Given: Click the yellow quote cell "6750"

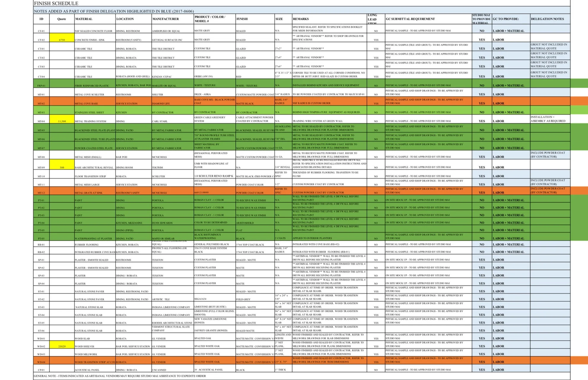Looking at the screenshot, I should 62,38.
